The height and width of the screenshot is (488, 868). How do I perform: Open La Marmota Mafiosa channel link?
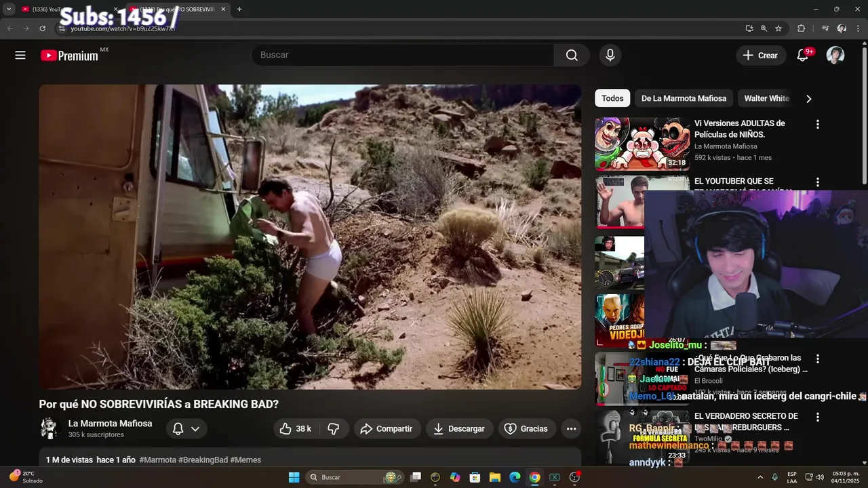click(x=110, y=424)
